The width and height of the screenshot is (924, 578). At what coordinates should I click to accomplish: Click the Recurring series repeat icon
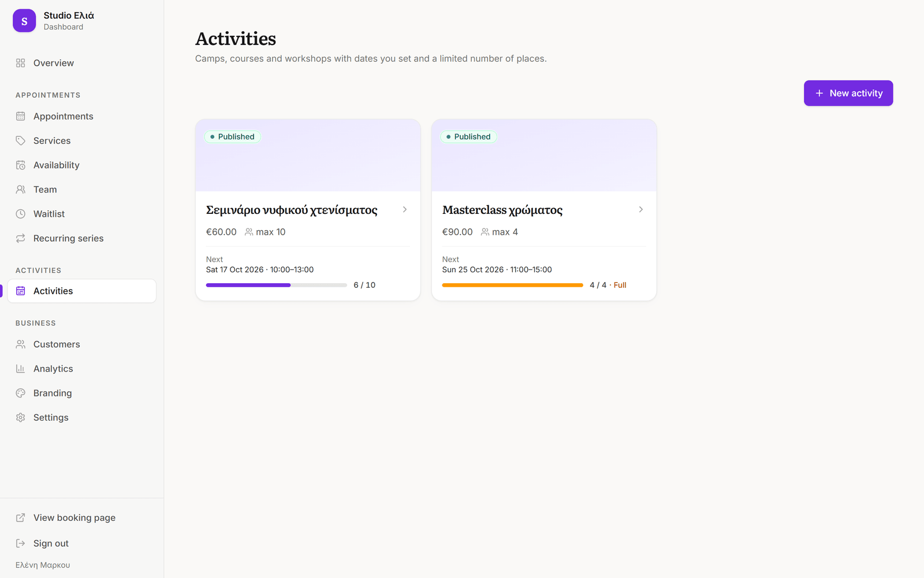(21, 238)
